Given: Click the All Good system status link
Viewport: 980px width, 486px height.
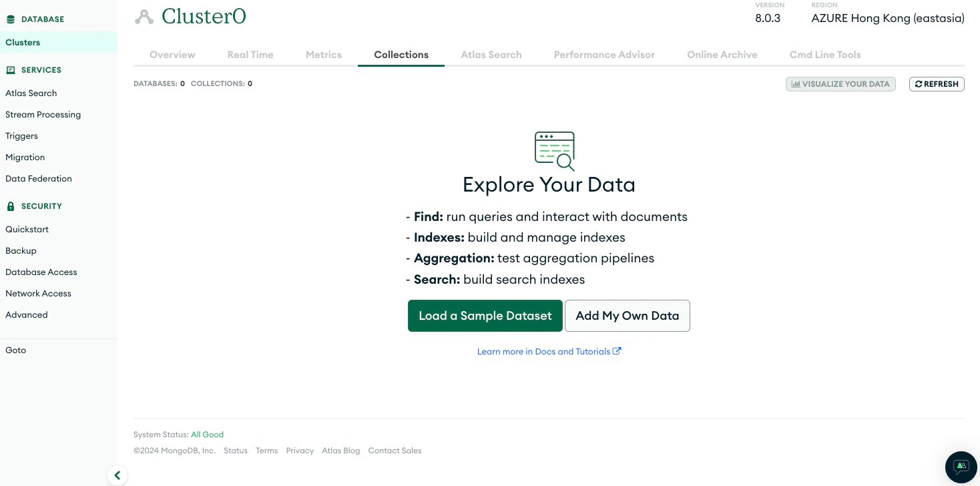Looking at the screenshot, I should [207, 435].
